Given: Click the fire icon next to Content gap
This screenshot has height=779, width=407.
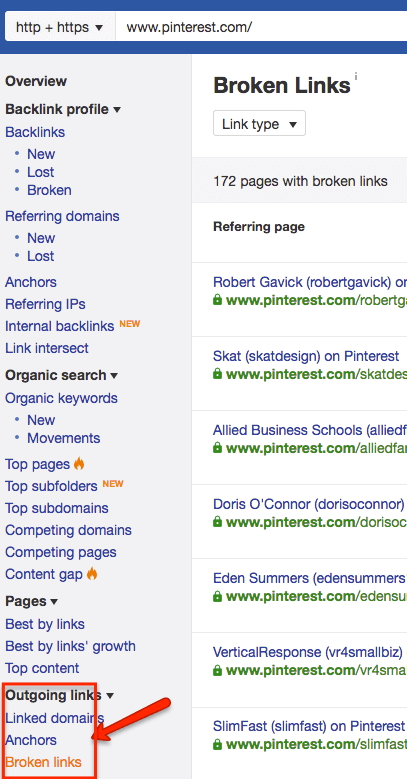Looking at the screenshot, I should [x=92, y=574].
